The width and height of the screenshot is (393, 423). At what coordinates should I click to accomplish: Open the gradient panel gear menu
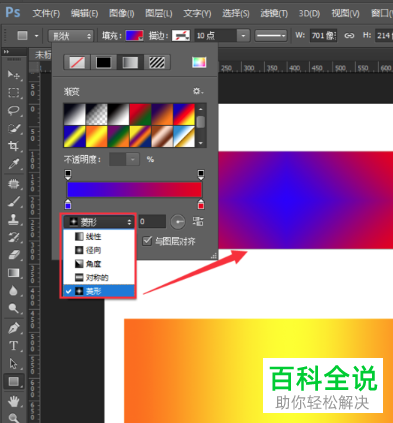pos(198,91)
